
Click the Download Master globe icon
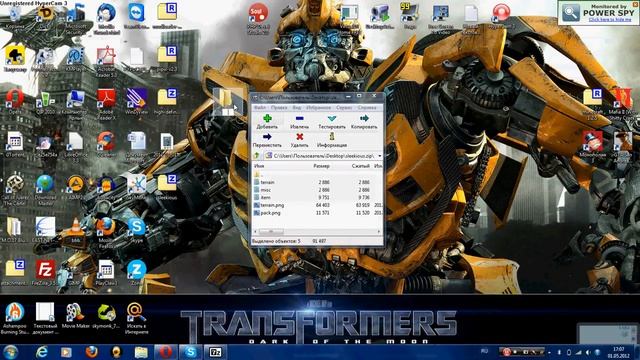click(x=45, y=189)
